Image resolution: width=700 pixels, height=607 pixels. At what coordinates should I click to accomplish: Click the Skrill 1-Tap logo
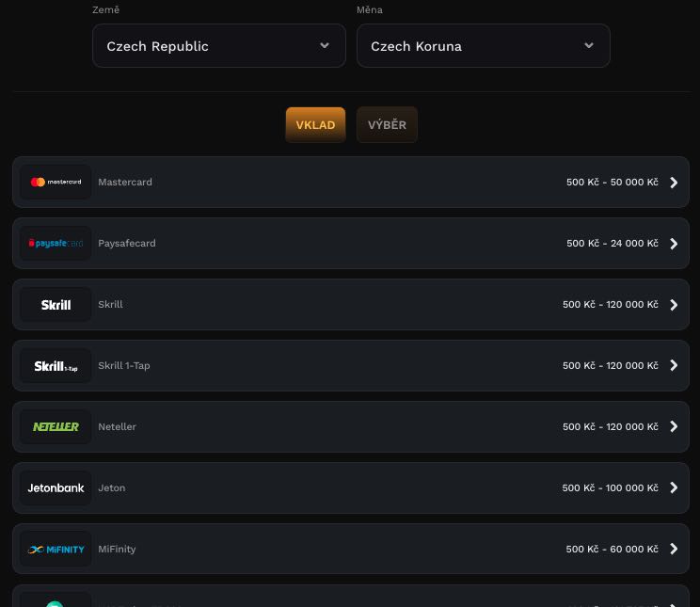56,366
